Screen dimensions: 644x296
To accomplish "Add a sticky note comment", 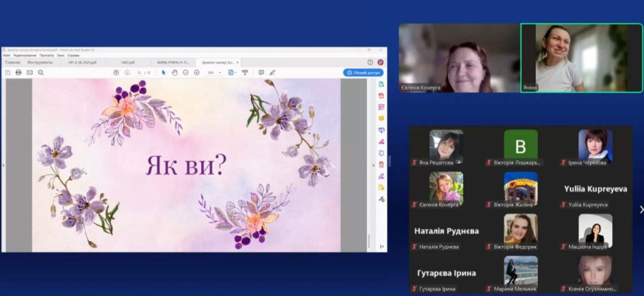I will 261,72.
